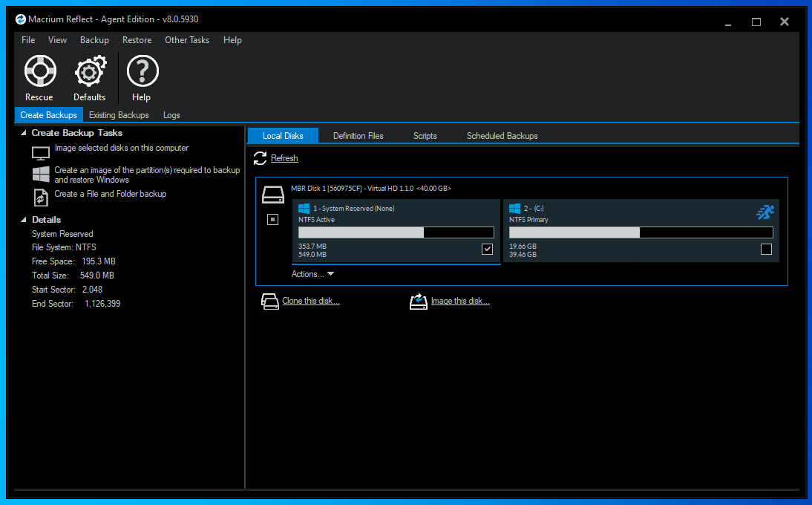
Task: Collapse the Create Backup Tasks section
Action: click(x=23, y=133)
